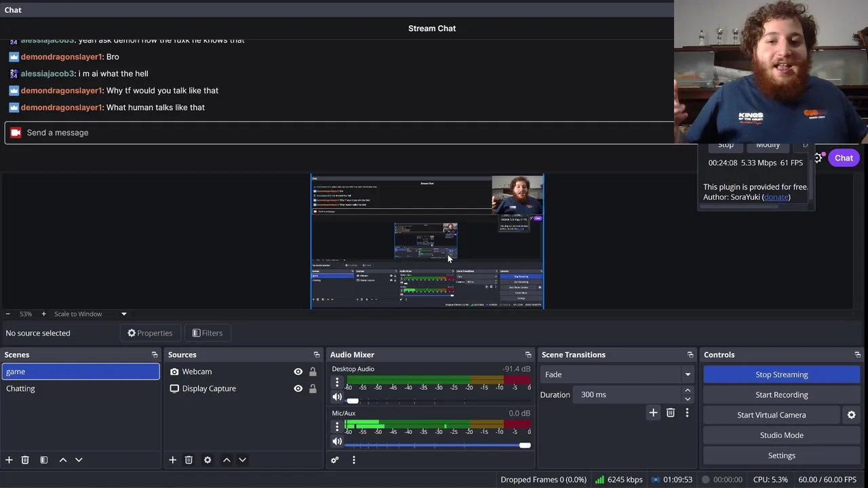Open chat settings gear beside Chat button
This screenshot has height=488, width=868.
coord(818,158)
